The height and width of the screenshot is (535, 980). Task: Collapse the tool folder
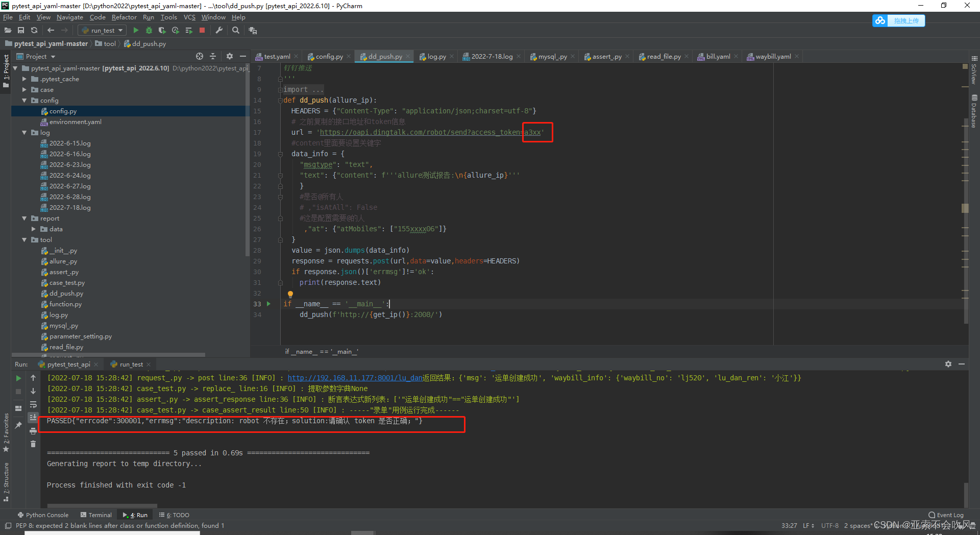[x=24, y=240]
